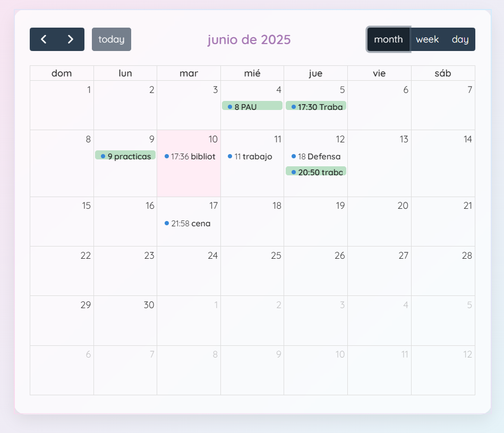The image size is (504, 433).
Task: Go to next month with right chevron
Action: [71, 39]
